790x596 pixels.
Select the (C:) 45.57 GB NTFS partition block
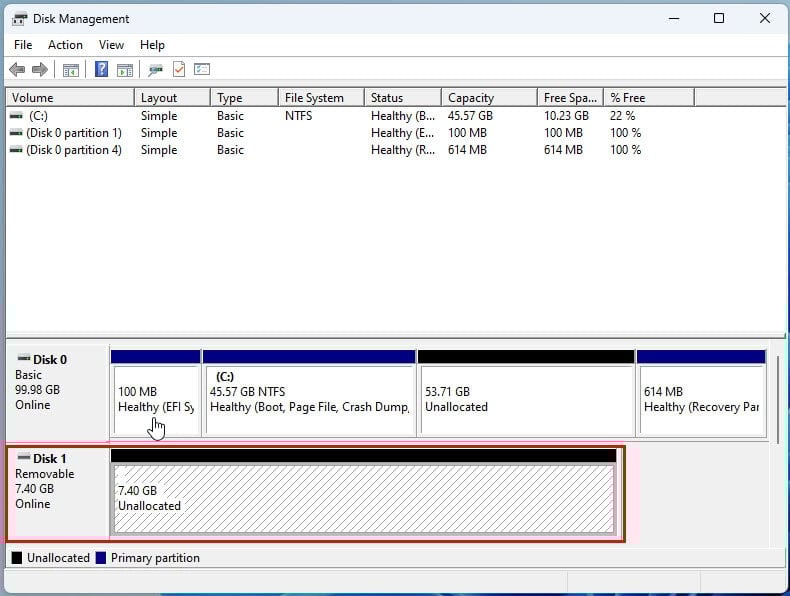(309, 393)
